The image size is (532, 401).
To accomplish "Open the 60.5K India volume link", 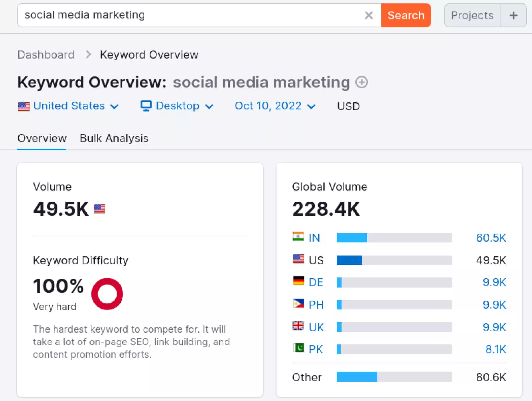I will click(491, 238).
